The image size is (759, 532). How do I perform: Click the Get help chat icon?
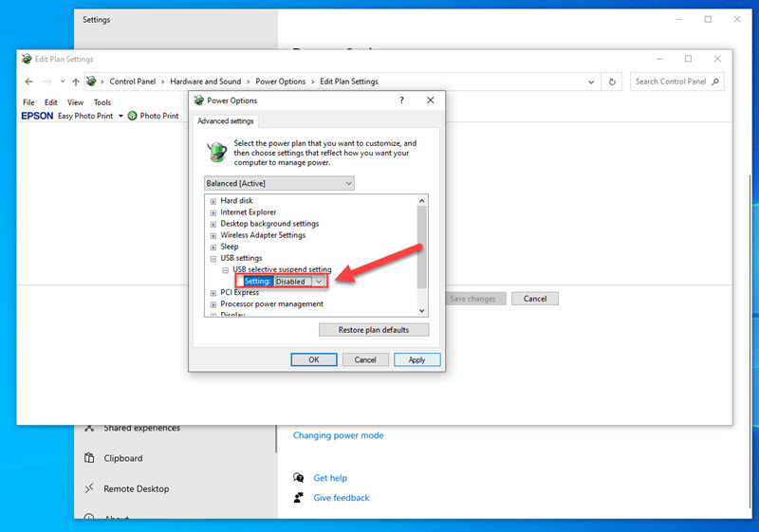click(299, 478)
